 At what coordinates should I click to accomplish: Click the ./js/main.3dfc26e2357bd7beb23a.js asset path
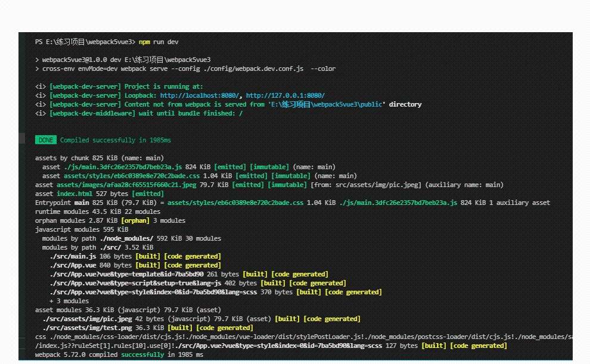123,167
